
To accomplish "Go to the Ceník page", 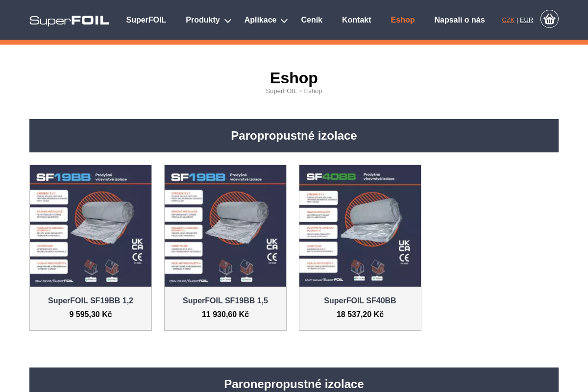I will pyautogui.click(x=312, y=20).
